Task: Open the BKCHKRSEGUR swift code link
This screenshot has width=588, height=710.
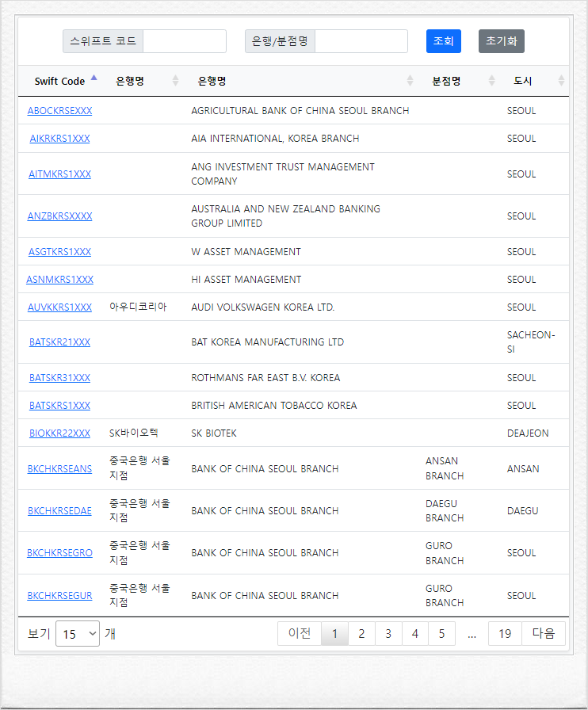Action: (x=59, y=595)
